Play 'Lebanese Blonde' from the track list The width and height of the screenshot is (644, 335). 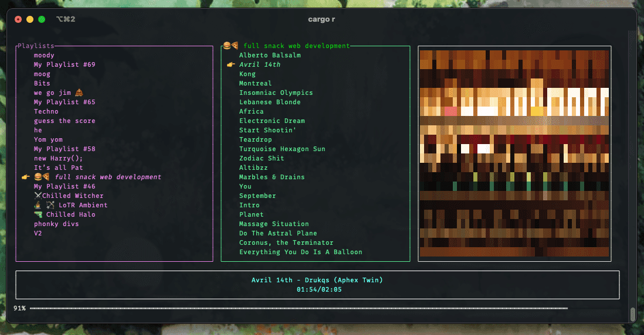(270, 102)
